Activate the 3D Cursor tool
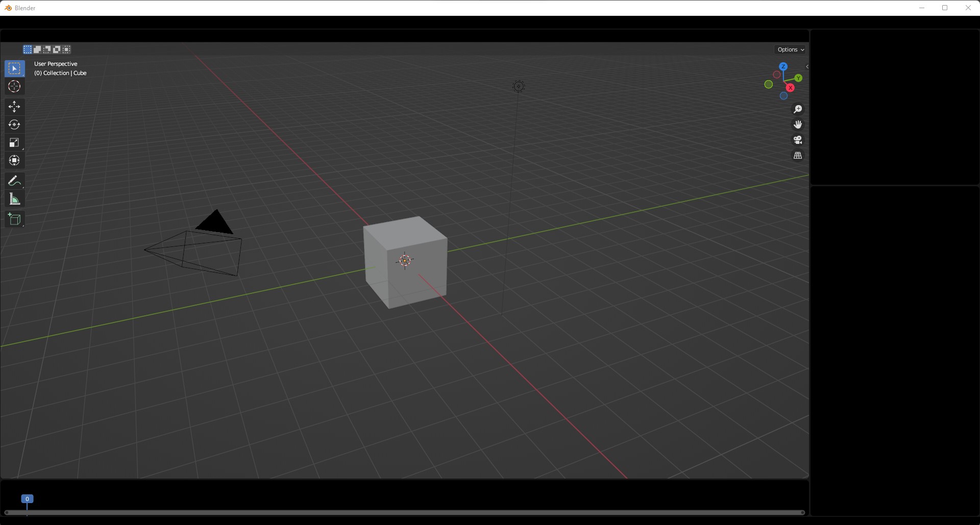The image size is (980, 525). tap(14, 86)
